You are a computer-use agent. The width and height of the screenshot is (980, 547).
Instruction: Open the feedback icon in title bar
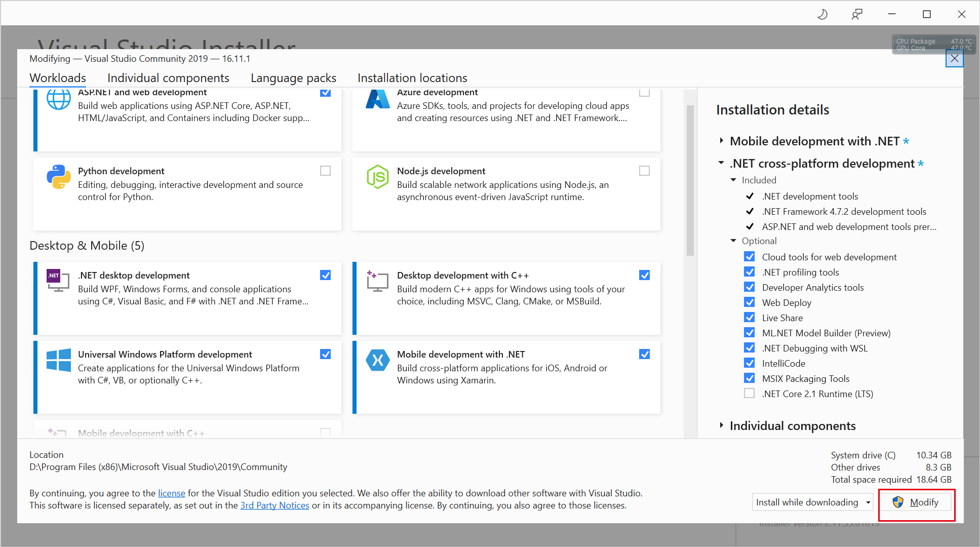857,14
